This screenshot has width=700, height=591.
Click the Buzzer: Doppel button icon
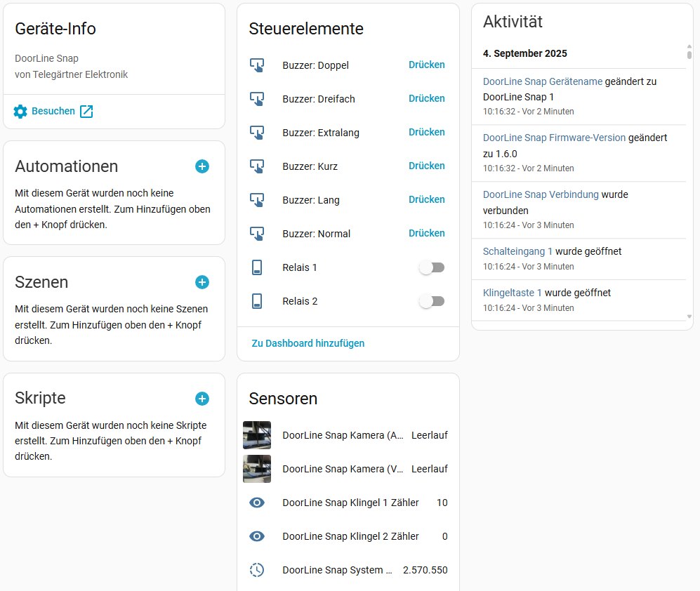(257, 65)
